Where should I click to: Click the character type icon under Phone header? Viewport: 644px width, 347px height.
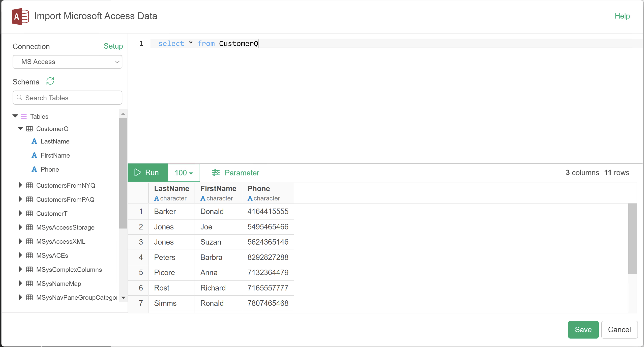250,198
